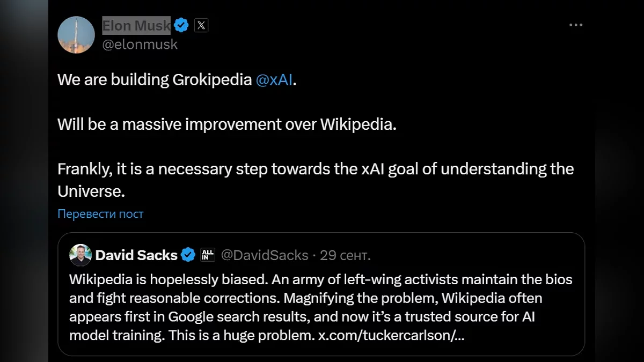The width and height of the screenshot is (644, 362).
Task: Open the @xAI mention link
Action: (x=274, y=80)
